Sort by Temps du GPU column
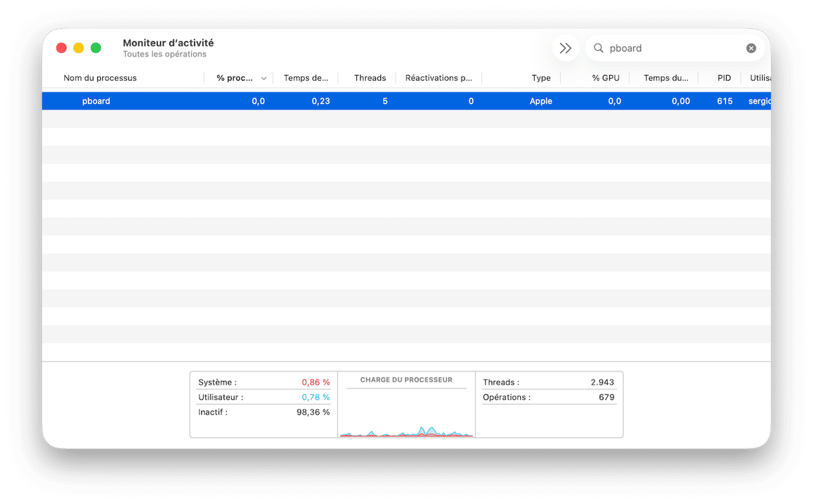Image resolution: width=813 pixels, height=504 pixels. pyautogui.click(x=665, y=78)
